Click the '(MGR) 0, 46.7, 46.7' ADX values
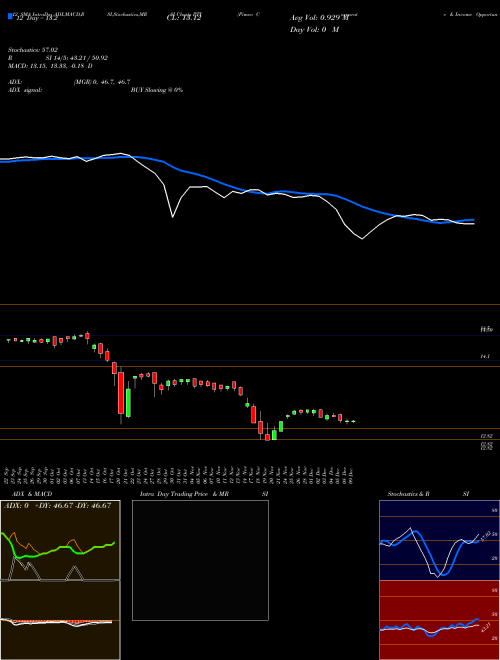Image resolution: width=500 pixels, height=660 pixels. (x=102, y=82)
